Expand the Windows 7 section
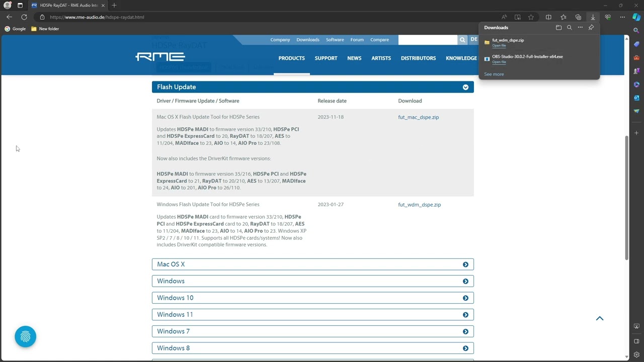Screen dimensions: 644x362 (x=313, y=331)
